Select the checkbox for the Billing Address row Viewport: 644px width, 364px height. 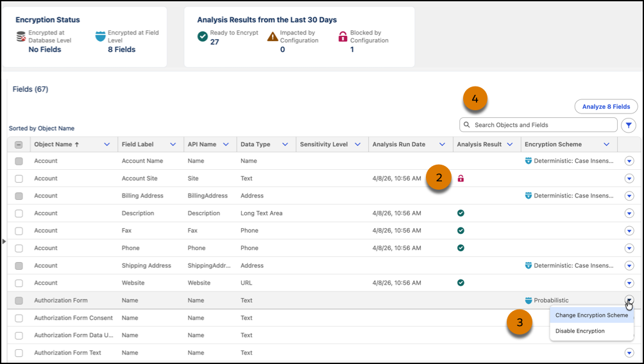point(19,196)
